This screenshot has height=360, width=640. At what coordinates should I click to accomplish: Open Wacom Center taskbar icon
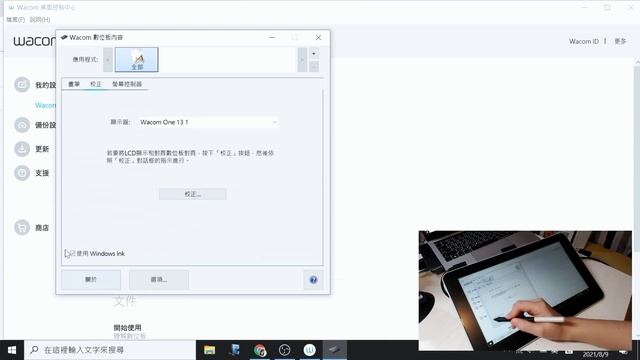coord(309,350)
